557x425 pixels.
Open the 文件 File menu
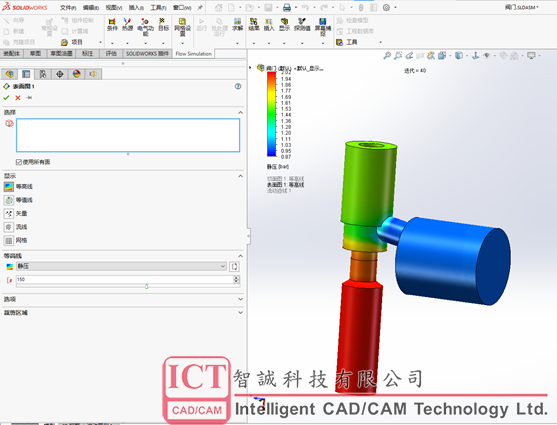tap(68, 7)
